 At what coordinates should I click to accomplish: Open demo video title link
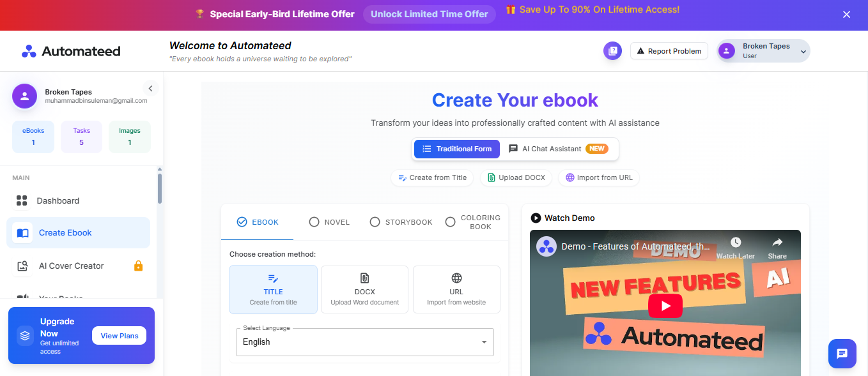pos(636,246)
